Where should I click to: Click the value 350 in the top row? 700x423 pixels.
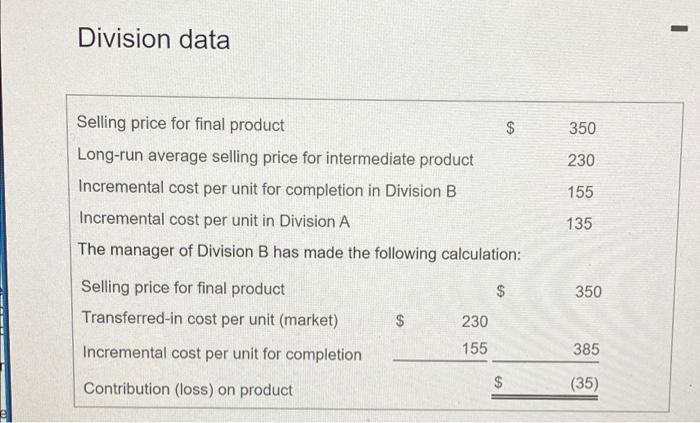point(582,129)
